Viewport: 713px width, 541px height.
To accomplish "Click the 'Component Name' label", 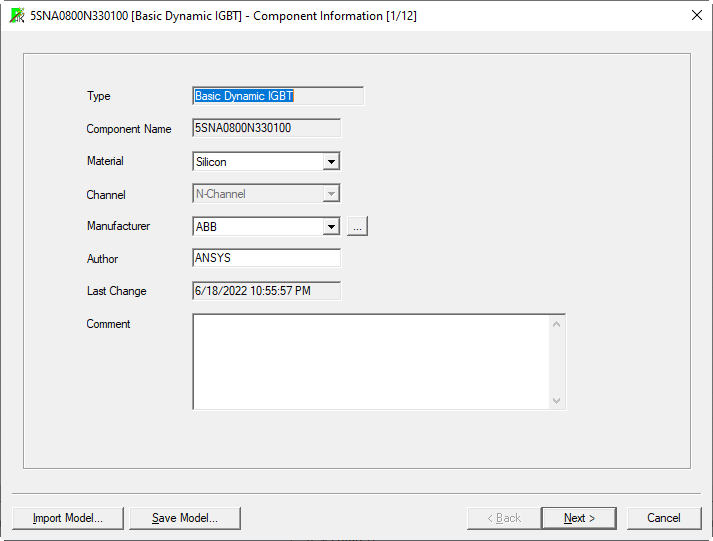I will [129, 129].
